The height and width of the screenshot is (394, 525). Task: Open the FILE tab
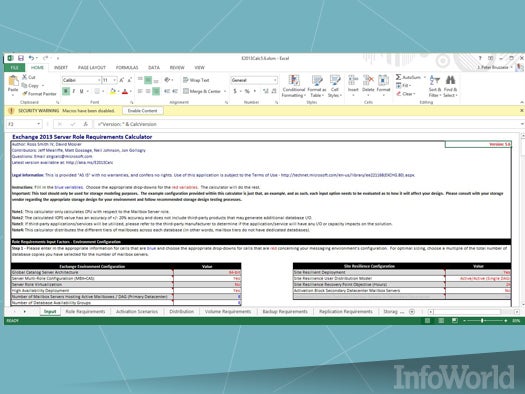(x=14, y=67)
